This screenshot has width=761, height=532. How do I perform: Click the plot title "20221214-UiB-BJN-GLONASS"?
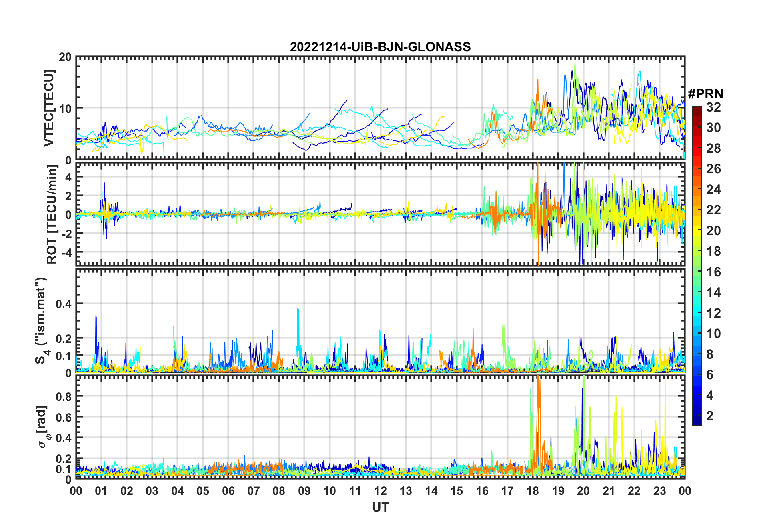click(x=380, y=47)
